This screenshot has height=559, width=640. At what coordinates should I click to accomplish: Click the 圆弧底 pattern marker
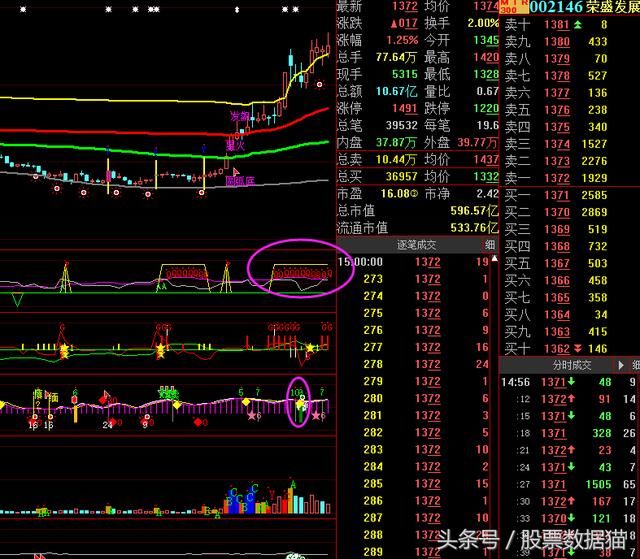238,181
